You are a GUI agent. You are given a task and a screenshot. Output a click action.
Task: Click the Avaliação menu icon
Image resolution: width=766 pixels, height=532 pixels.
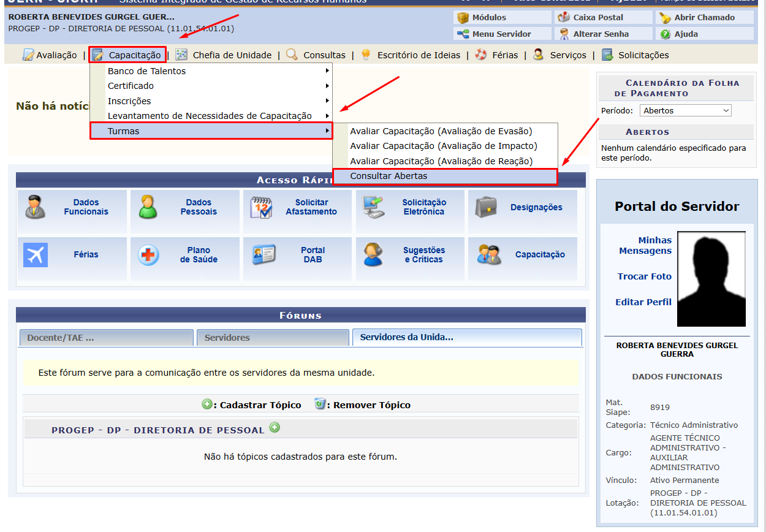tap(28, 55)
